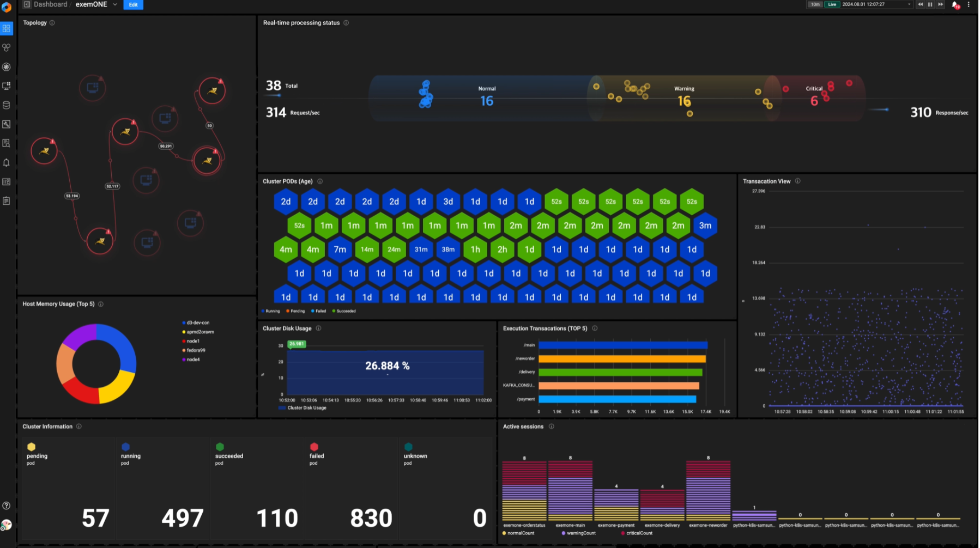The image size is (980, 548).
Task: Click the help question mark icon
Action: tap(7, 506)
